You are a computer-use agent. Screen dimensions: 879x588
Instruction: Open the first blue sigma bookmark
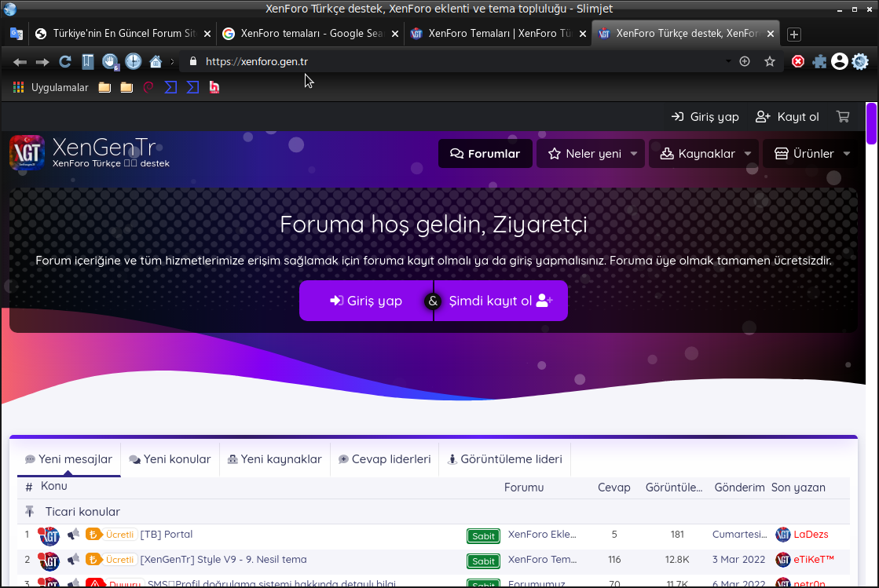point(171,87)
